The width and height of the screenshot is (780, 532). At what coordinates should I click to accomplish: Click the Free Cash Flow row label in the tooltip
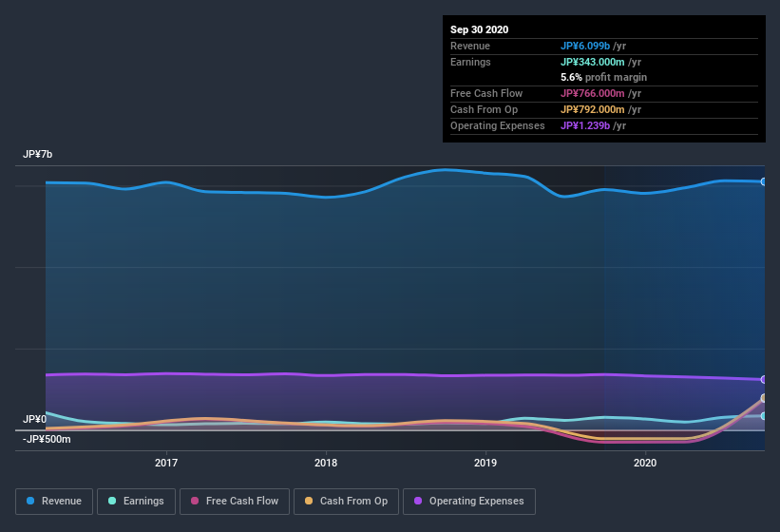[x=486, y=93]
